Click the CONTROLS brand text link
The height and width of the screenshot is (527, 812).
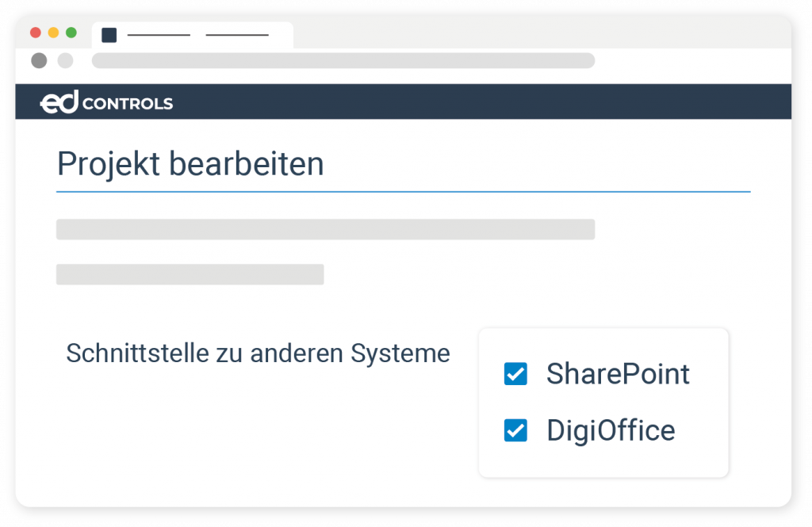tap(128, 104)
